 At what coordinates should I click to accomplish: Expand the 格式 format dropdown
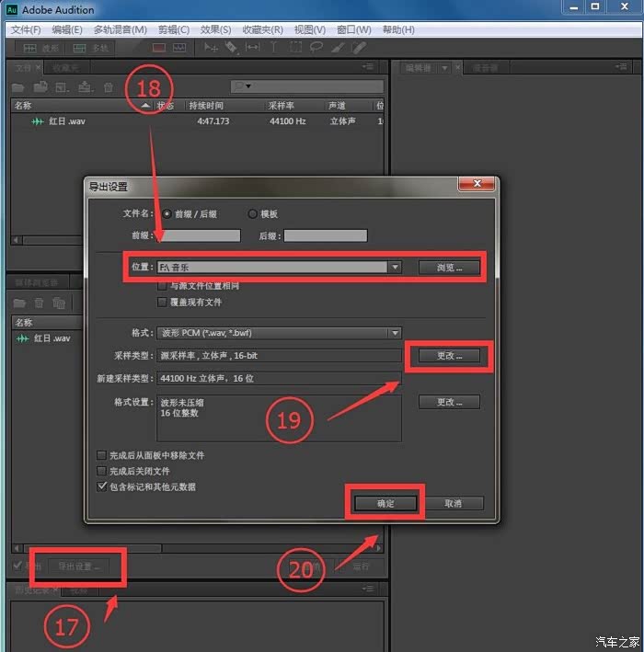click(395, 333)
